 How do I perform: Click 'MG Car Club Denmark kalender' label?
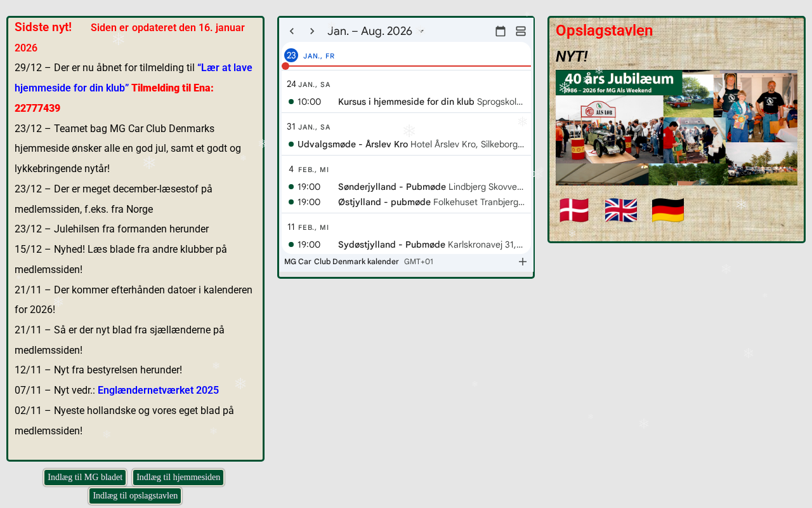pos(341,262)
